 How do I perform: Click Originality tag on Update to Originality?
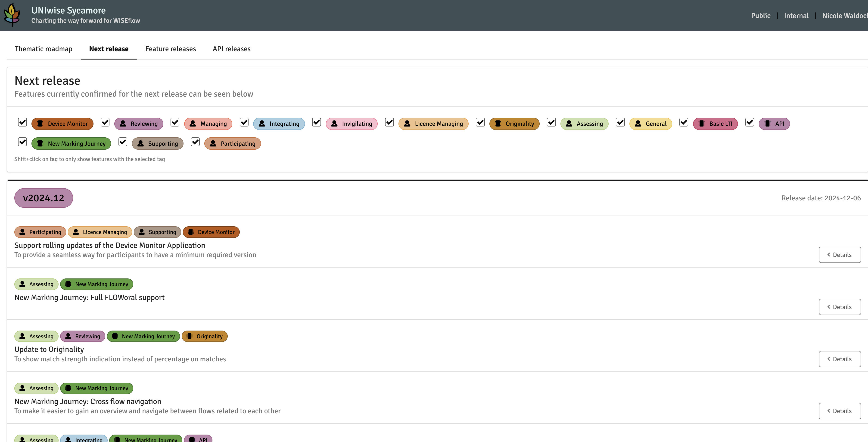coord(205,336)
